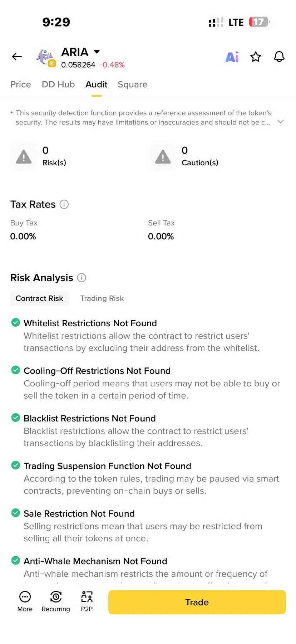
Task: Open the AI assistant icon
Action: pyautogui.click(x=232, y=57)
